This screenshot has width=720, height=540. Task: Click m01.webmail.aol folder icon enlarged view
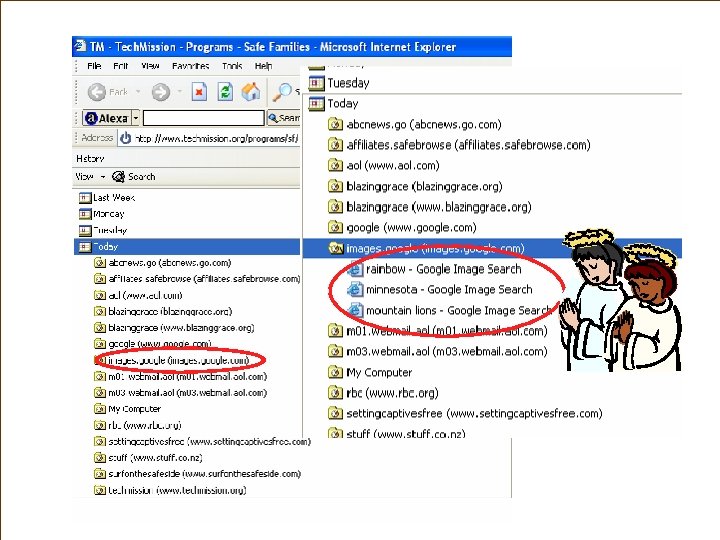[x=335, y=331]
